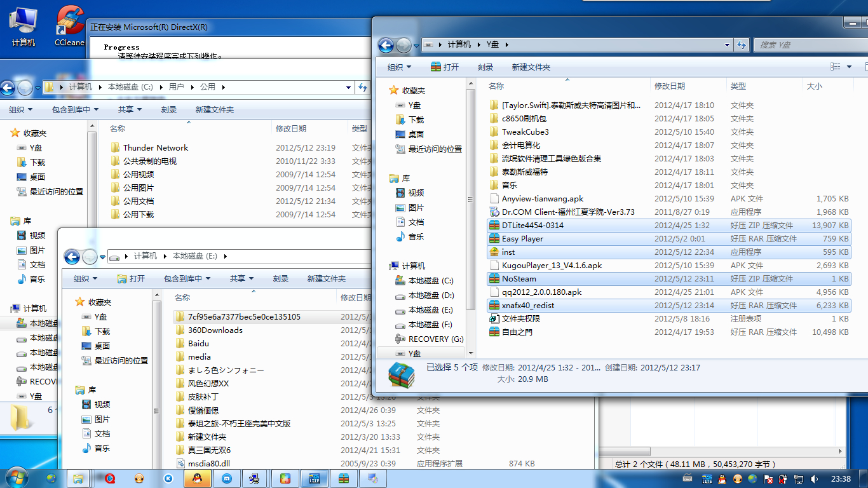Select 桌面 in Y盘 window sidebar
Screen dimensions: 868x488
pos(410,134)
